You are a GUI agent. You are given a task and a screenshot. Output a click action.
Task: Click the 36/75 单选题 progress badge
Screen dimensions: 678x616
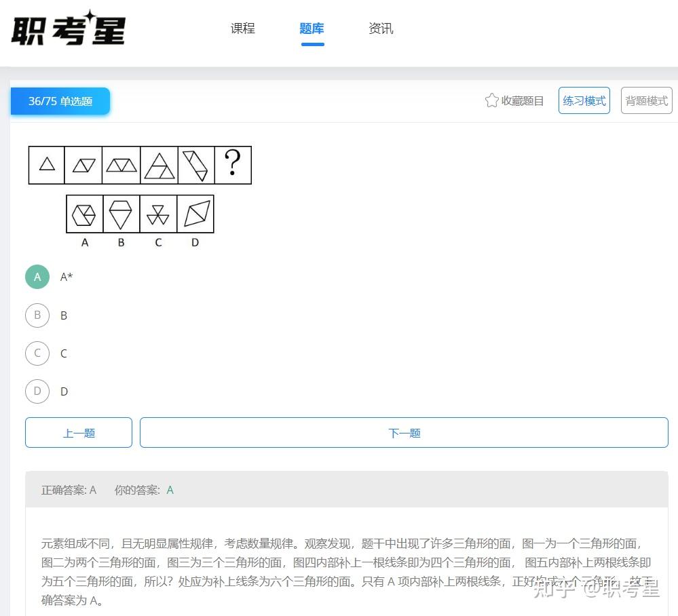60,100
